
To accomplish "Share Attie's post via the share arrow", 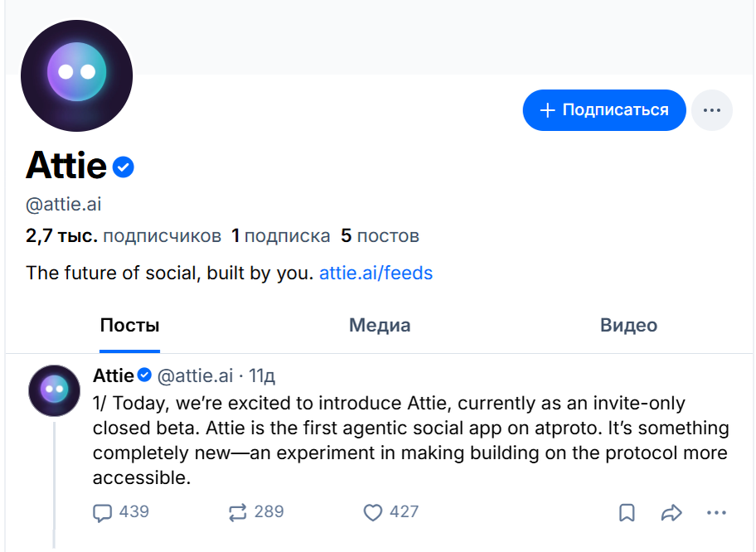I will pyautogui.click(x=670, y=513).
